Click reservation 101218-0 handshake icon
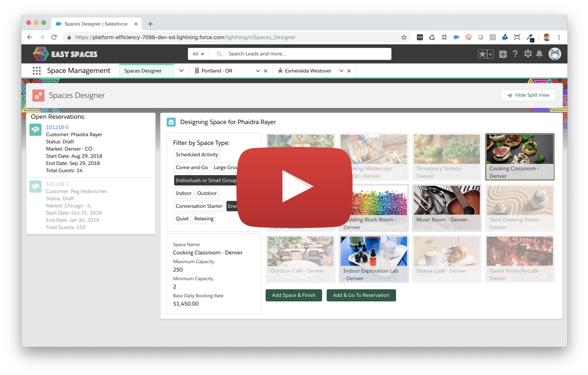The image size is (588, 375). pyautogui.click(x=35, y=130)
